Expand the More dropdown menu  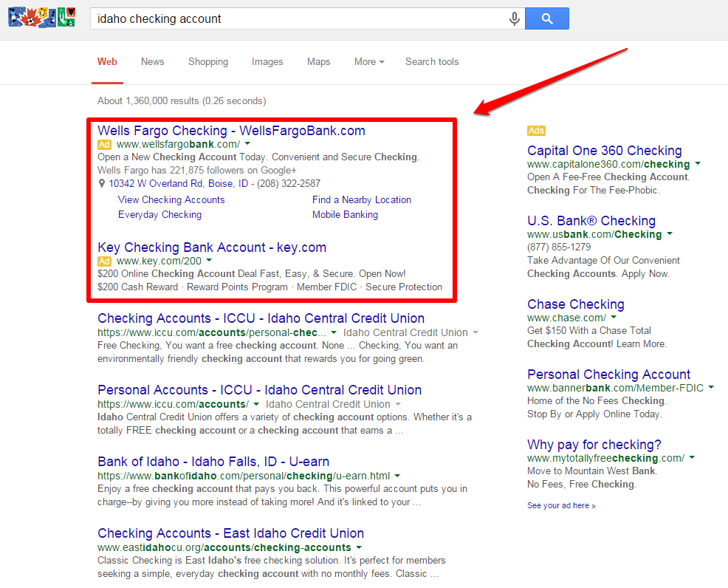coord(368,62)
